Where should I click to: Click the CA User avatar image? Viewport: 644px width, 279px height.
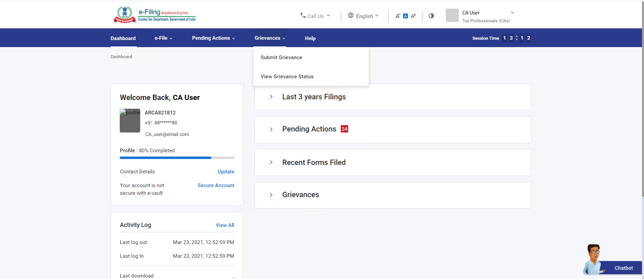click(452, 15)
